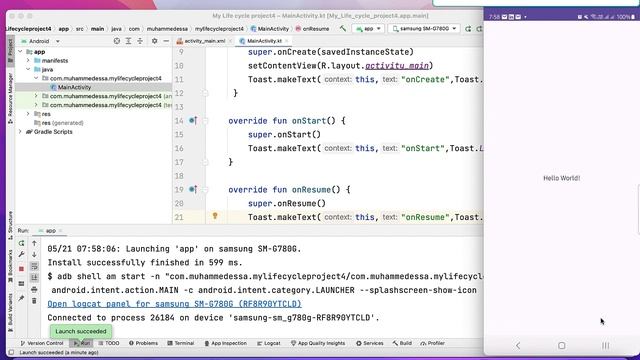Click the Expand All icon in Project panel
The height and width of the screenshot is (360, 640).
[128, 41]
